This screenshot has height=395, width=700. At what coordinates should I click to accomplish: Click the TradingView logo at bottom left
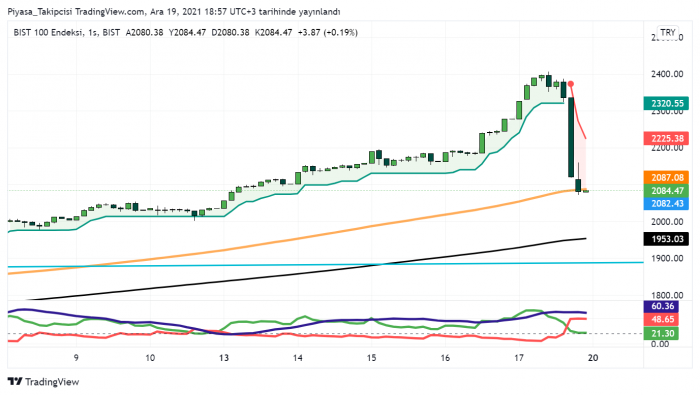coord(43,382)
